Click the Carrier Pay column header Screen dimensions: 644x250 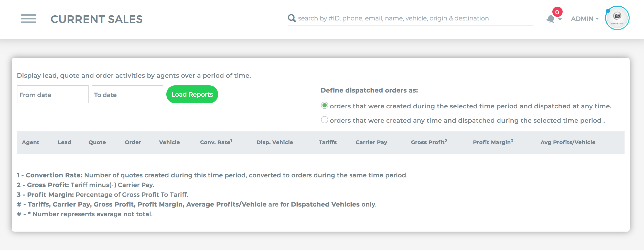[371, 142]
